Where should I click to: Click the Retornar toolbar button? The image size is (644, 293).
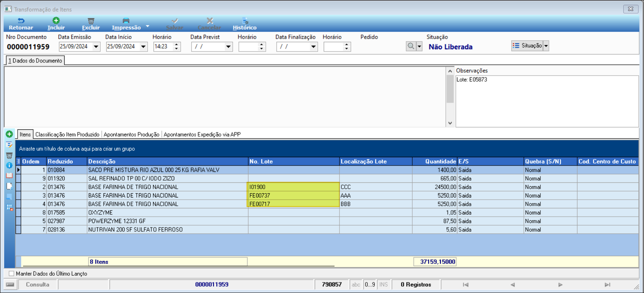point(21,24)
